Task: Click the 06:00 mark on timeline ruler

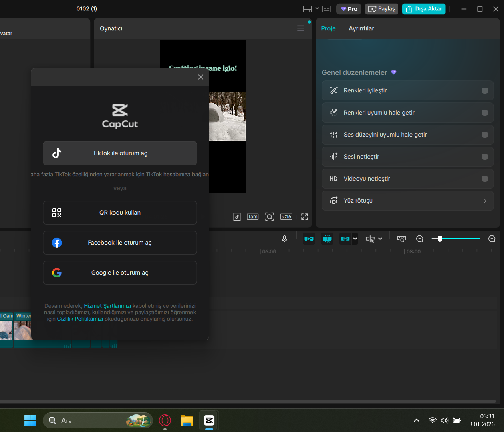Action: point(268,251)
